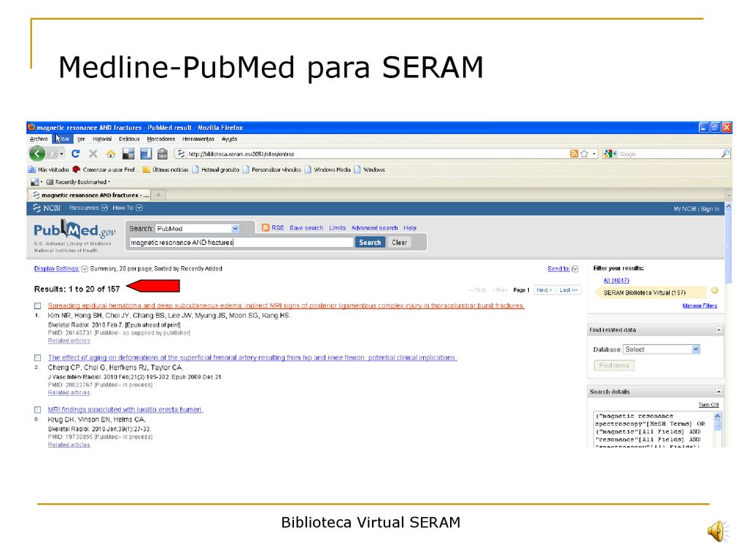Open the Search database dropdown showing PubMed

(x=197, y=228)
